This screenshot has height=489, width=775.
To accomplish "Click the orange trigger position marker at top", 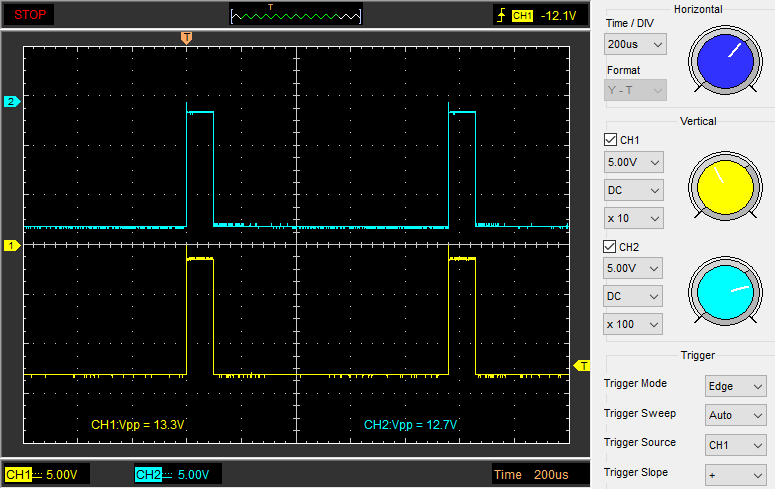I will pos(186,38).
